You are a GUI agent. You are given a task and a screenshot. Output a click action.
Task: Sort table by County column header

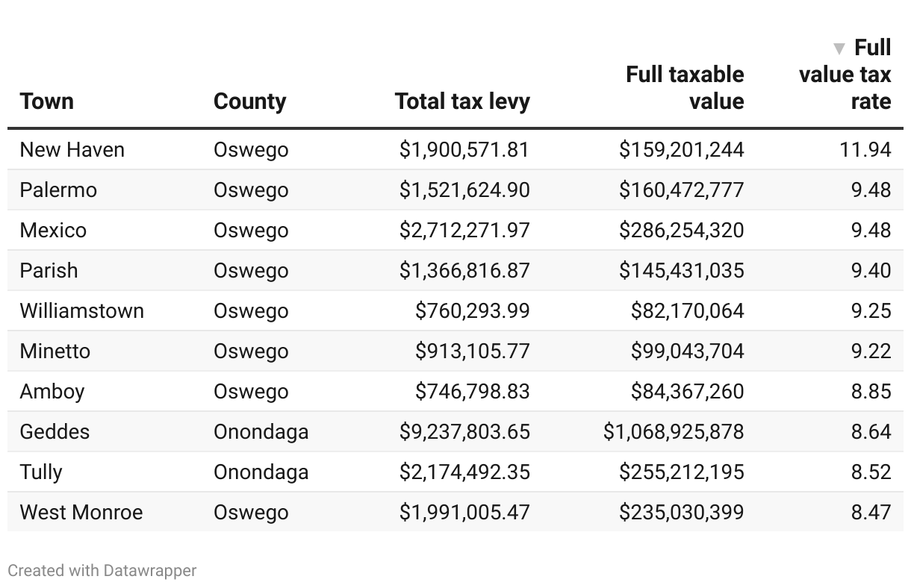249,101
